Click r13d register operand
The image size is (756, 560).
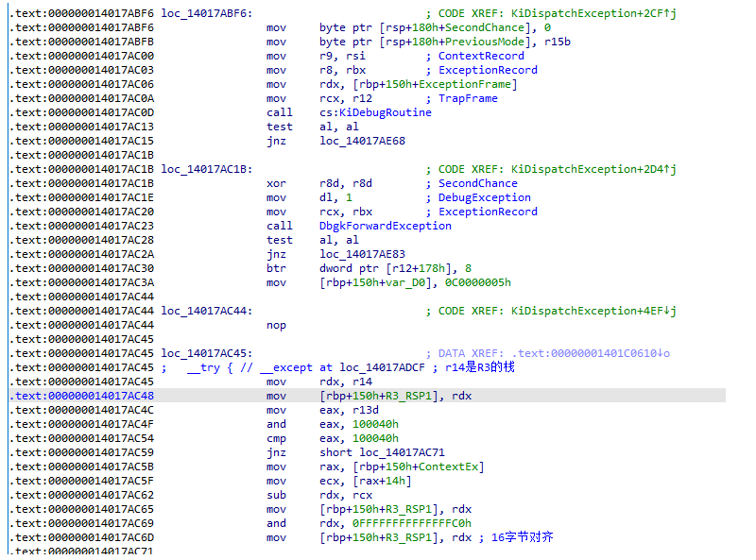(x=366, y=410)
